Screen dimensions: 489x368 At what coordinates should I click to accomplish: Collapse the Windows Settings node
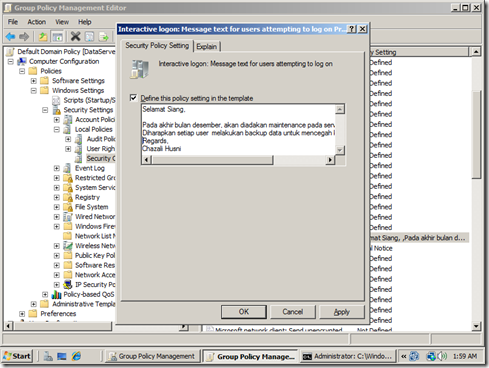coord(34,91)
